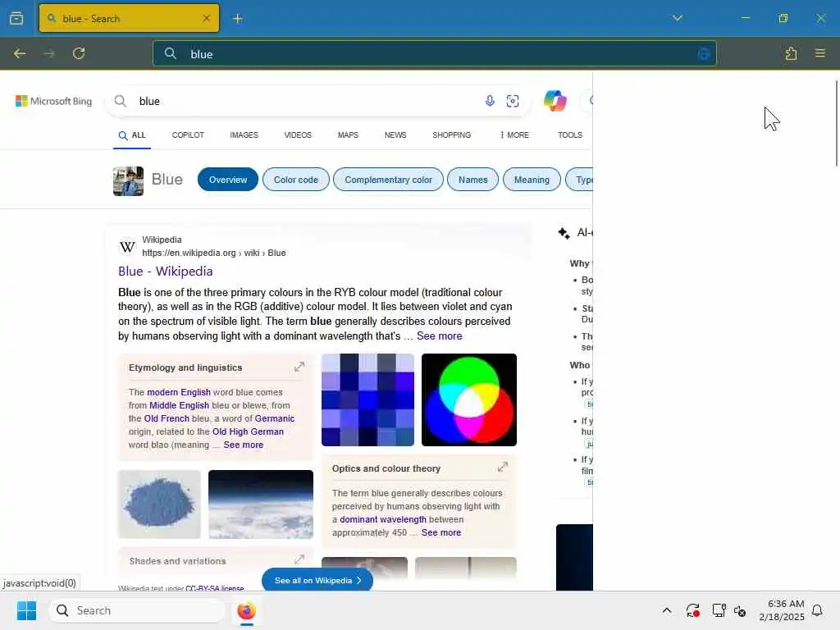Click See more after Wikipedia summary

click(440, 336)
